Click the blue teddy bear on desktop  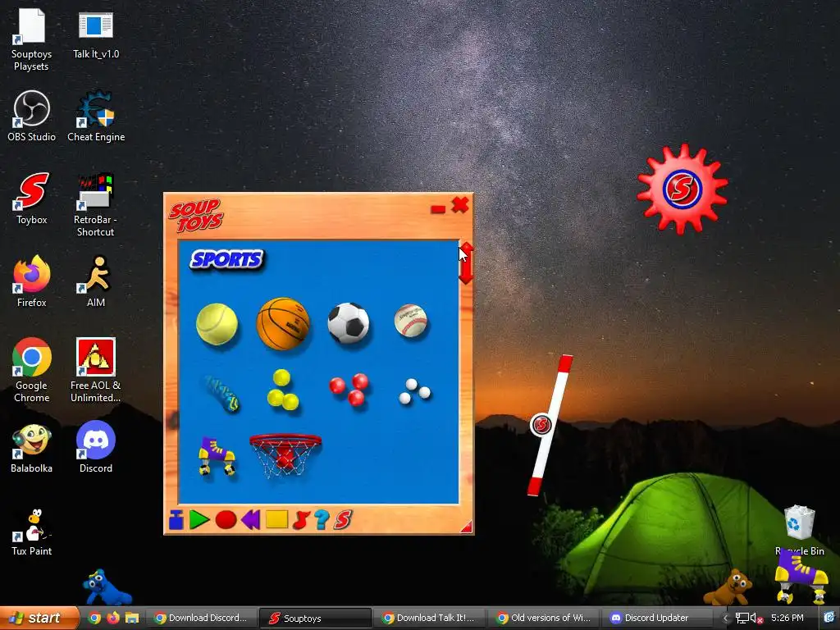(107, 587)
